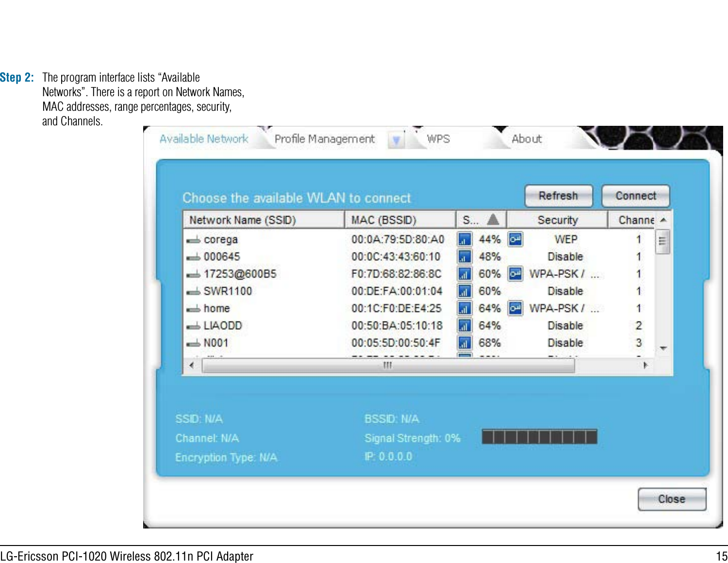
Task: Click security key icon in 17253@600B5 row
Action: pyautogui.click(x=515, y=273)
